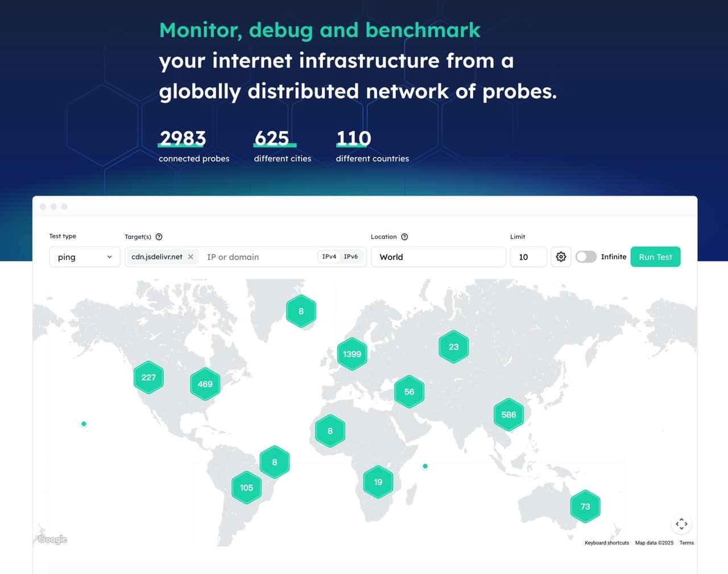This screenshot has width=728, height=574.
Task: Select the 1399 probe cluster over Europe
Action: tap(352, 354)
